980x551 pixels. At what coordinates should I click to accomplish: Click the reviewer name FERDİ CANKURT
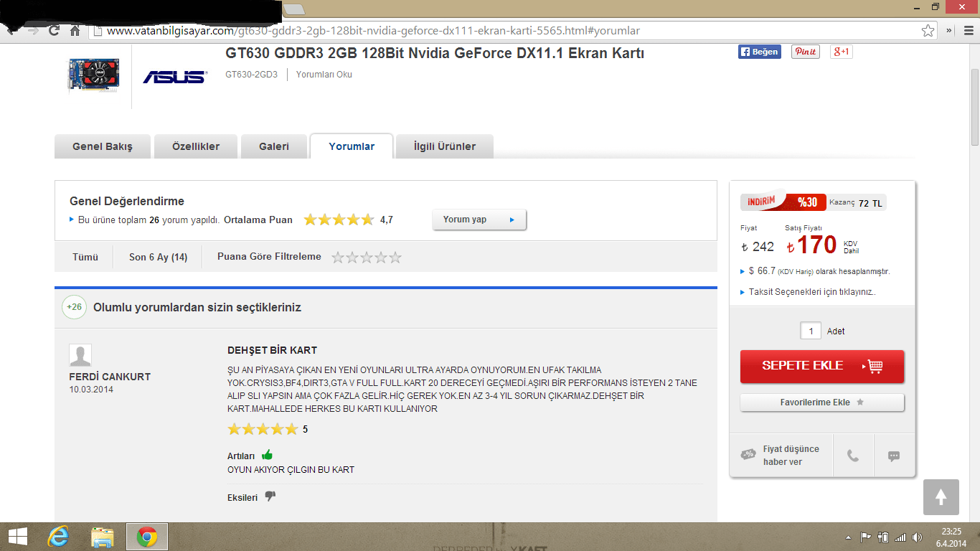pyautogui.click(x=110, y=377)
